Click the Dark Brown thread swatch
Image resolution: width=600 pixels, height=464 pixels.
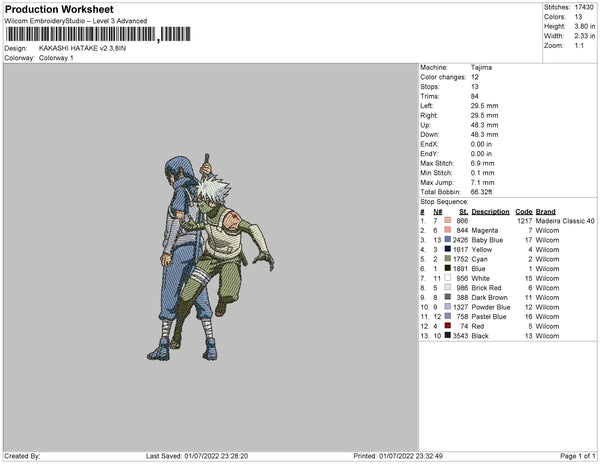[449, 297]
